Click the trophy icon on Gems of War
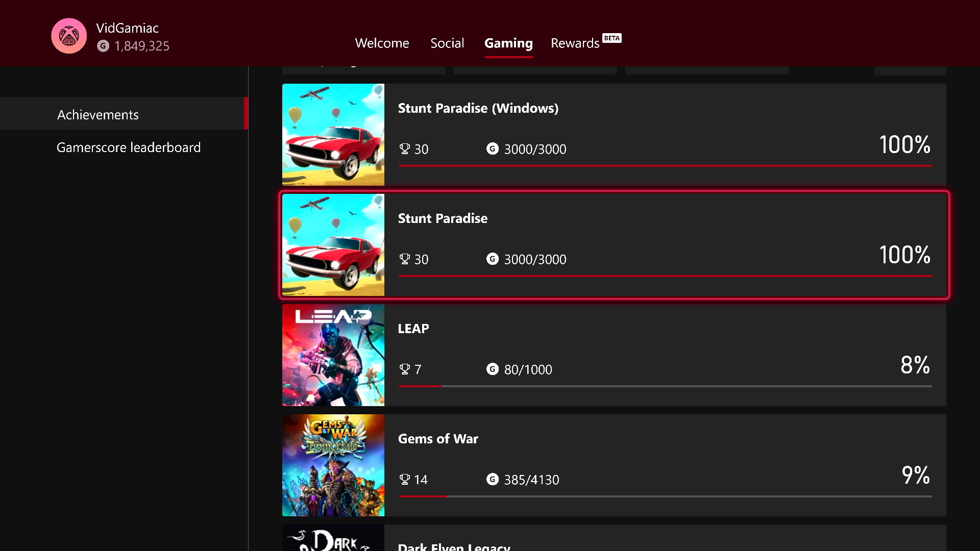Screen dimensions: 980x551 pyautogui.click(x=404, y=479)
